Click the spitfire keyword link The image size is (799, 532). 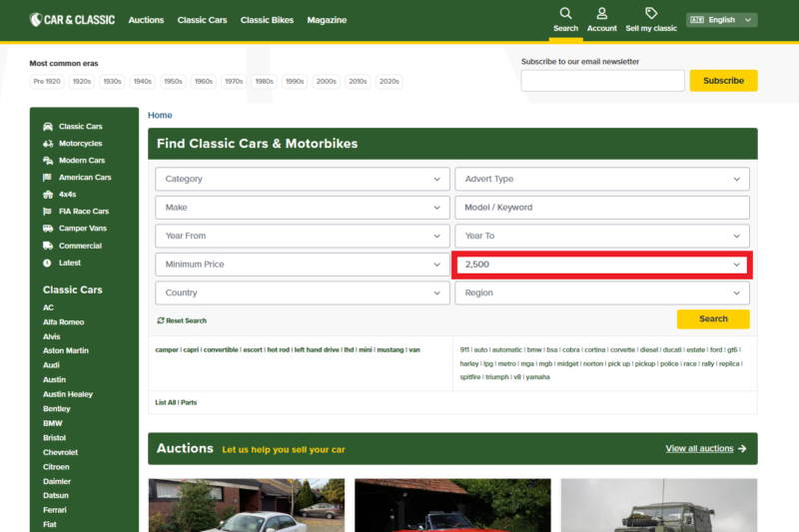(x=469, y=377)
